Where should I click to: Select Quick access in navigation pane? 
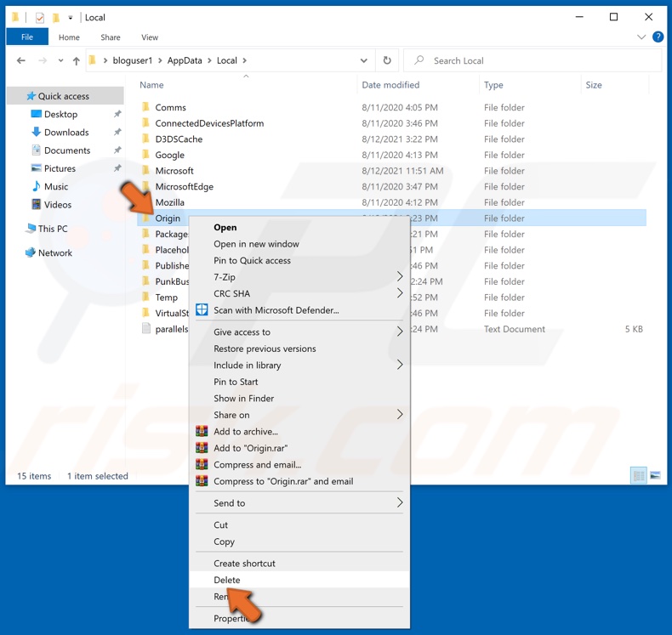[x=65, y=96]
